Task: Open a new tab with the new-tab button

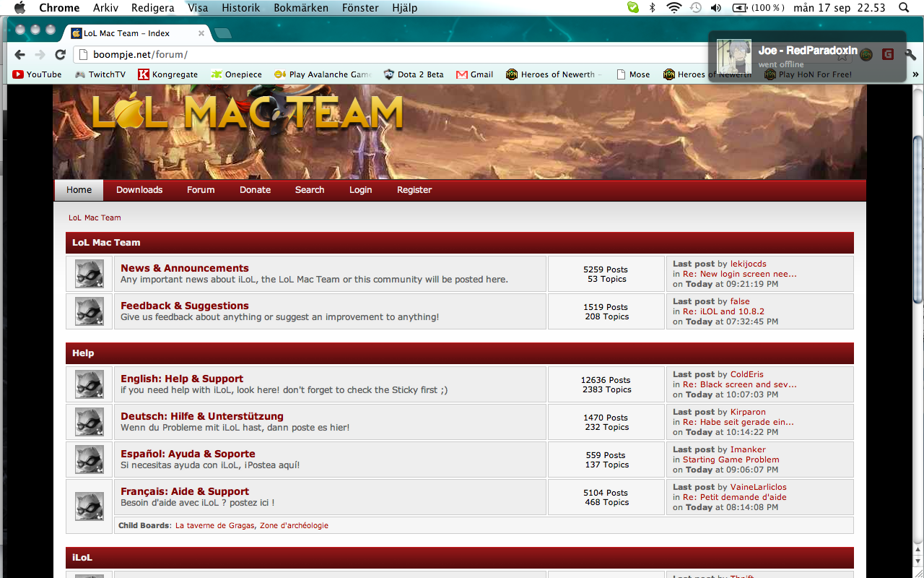Action: click(x=223, y=33)
